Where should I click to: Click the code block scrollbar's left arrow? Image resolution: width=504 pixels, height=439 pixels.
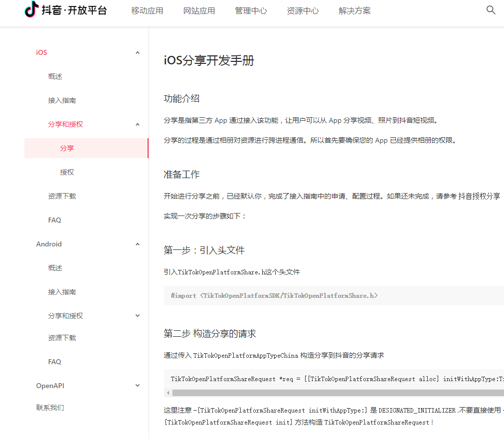tap(168, 393)
